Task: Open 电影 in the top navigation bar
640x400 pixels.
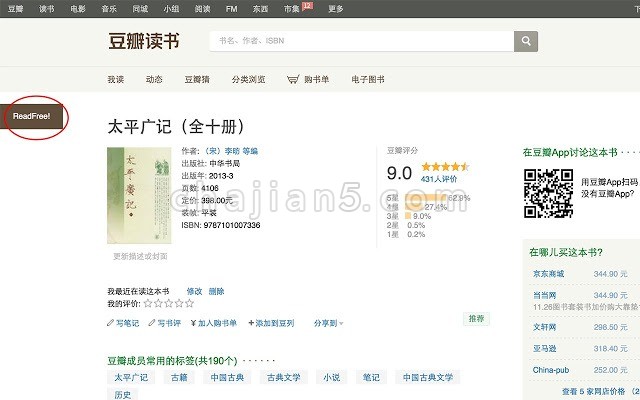Action: tap(78, 9)
